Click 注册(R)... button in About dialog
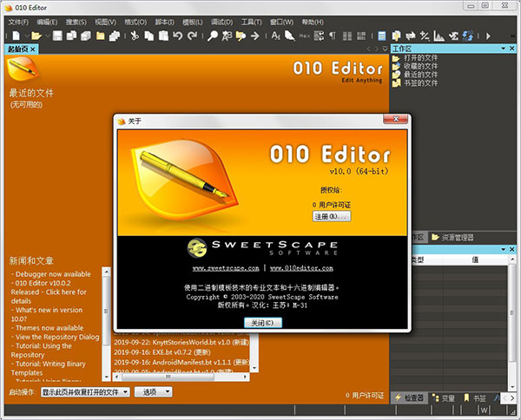 pyautogui.click(x=332, y=216)
